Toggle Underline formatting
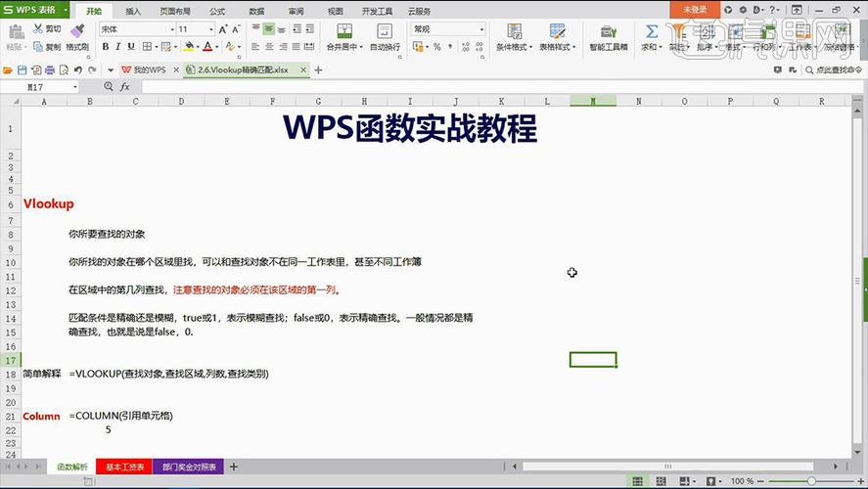The height and width of the screenshot is (489, 868). 131,47
